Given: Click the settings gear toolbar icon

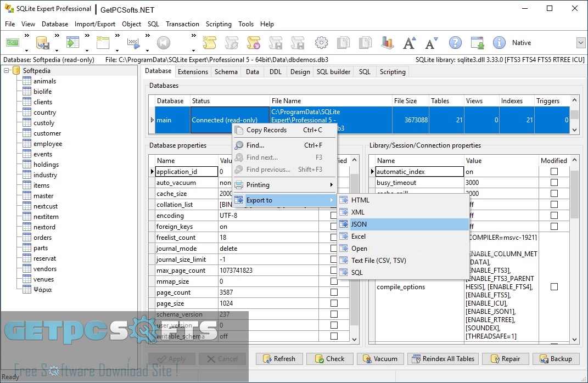Looking at the screenshot, I should (321, 43).
